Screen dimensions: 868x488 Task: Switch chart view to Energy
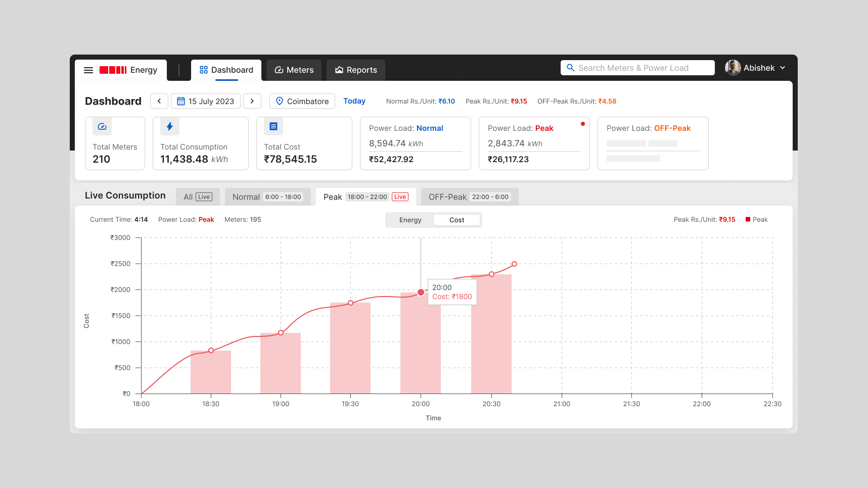[x=410, y=220]
